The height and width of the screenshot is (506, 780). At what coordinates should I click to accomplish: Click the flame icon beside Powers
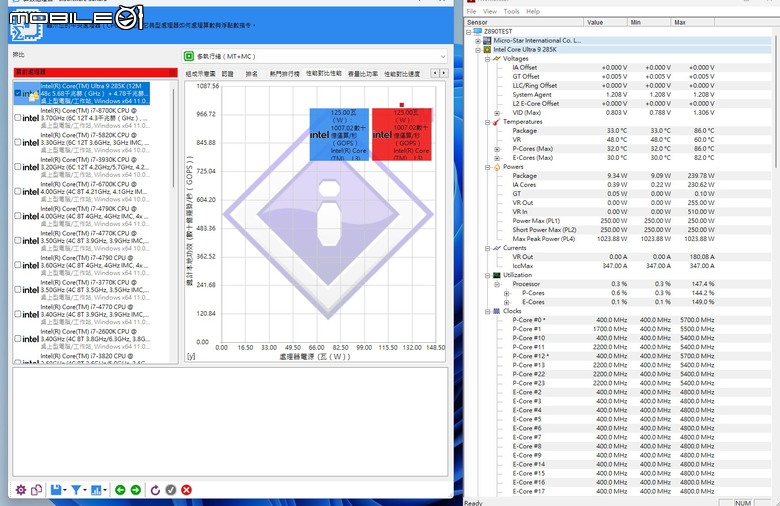coord(496,167)
